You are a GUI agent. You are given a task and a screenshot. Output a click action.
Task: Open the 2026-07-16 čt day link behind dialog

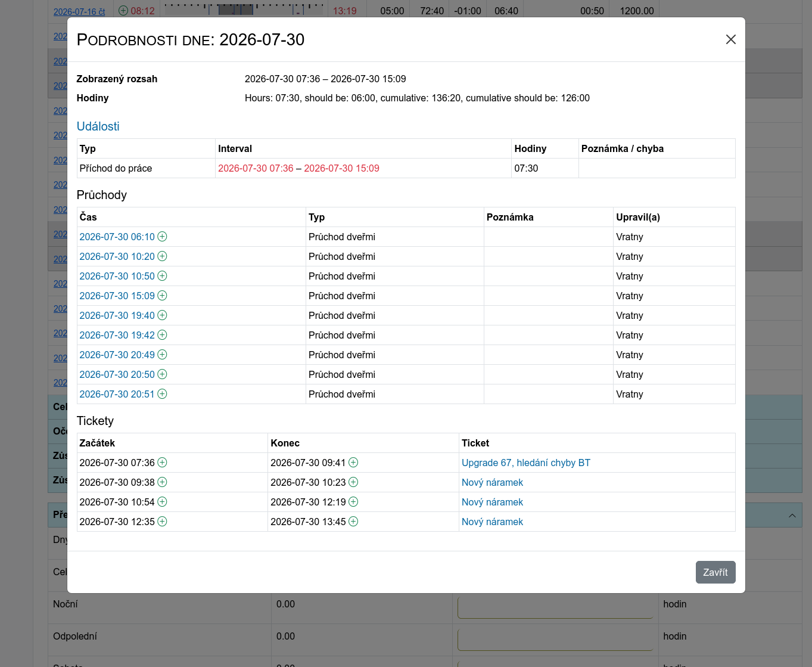79,11
